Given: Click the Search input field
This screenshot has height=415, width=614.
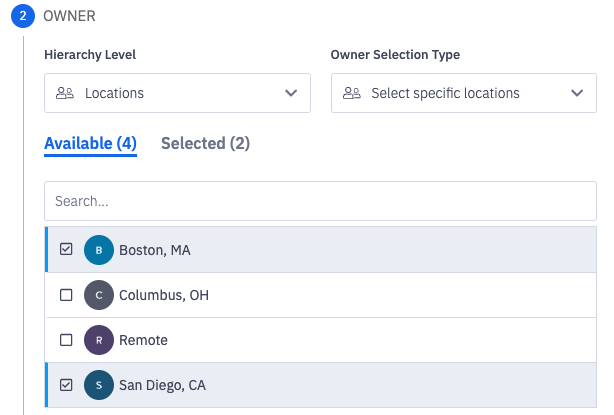Looking at the screenshot, I should (320, 201).
